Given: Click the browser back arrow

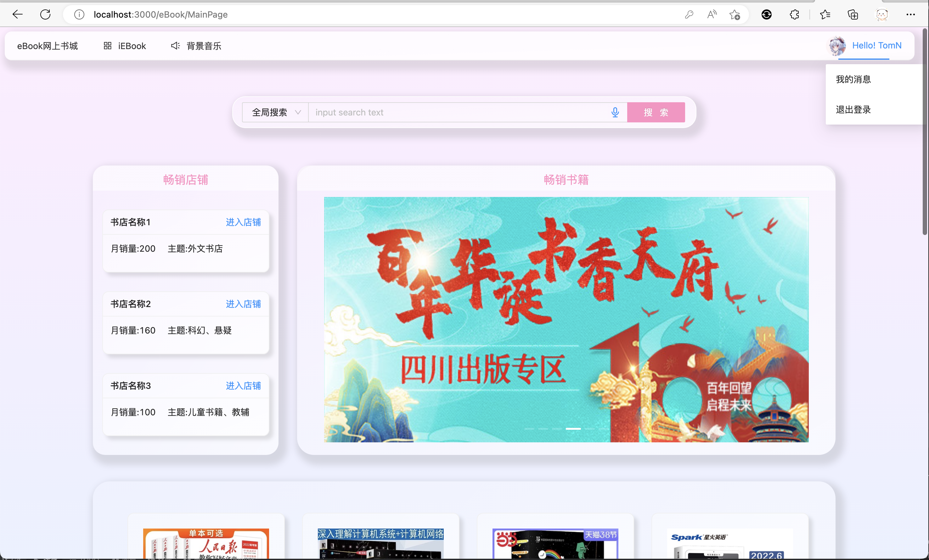Looking at the screenshot, I should [x=17, y=14].
